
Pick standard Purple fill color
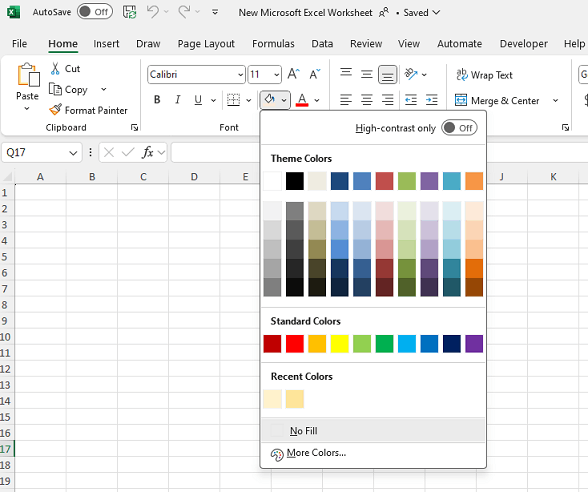pos(474,344)
